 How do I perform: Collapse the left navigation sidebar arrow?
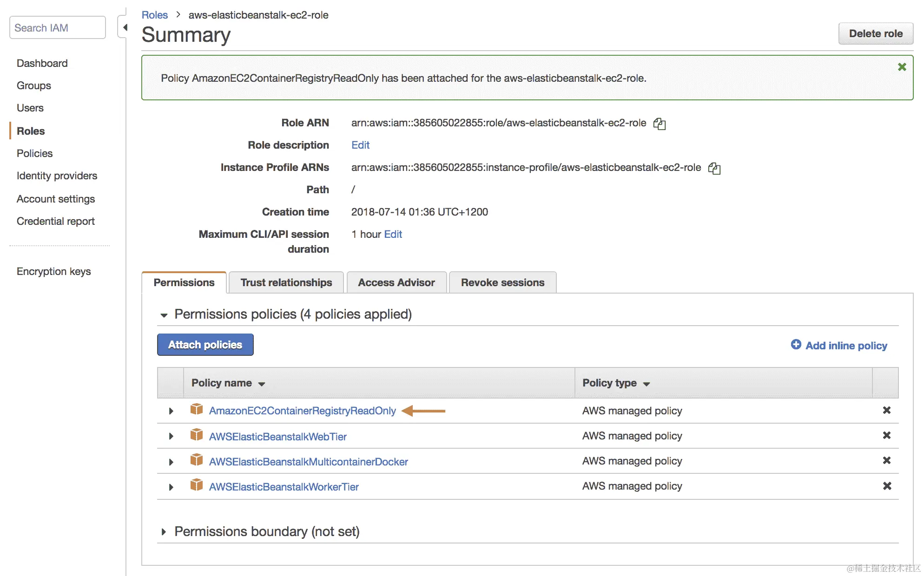(x=125, y=27)
